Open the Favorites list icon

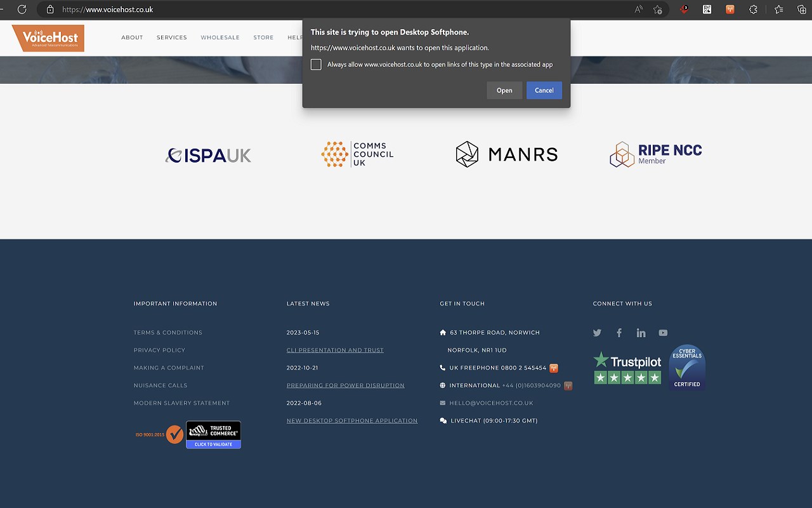(778, 10)
